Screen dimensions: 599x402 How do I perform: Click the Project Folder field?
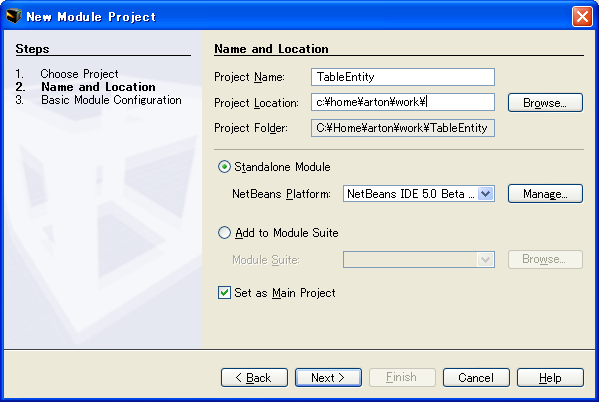point(403,128)
